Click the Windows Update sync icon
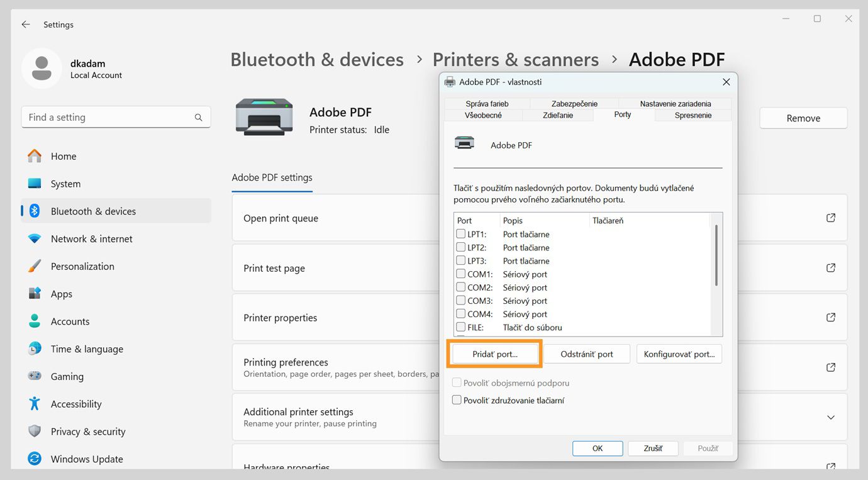Image resolution: width=868 pixels, height=480 pixels. (x=35, y=459)
